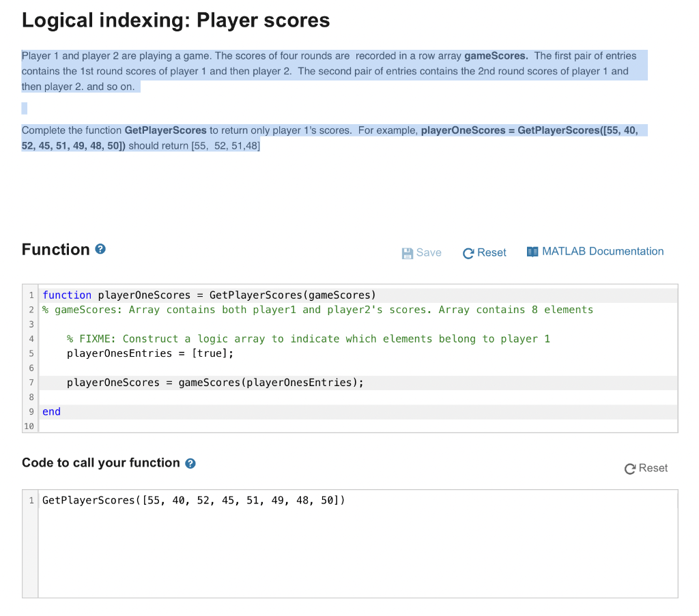
Task: Click the GetPlayerScores call in lower editor
Action: [x=193, y=500]
